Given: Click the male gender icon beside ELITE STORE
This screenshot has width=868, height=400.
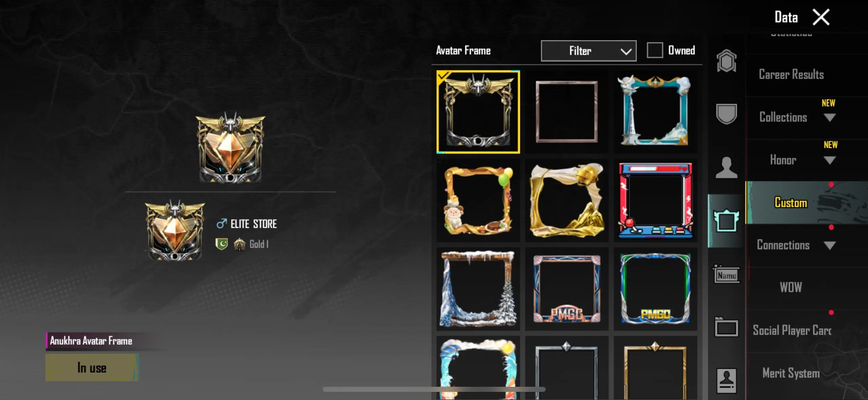Looking at the screenshot, I should pos(221,223).
